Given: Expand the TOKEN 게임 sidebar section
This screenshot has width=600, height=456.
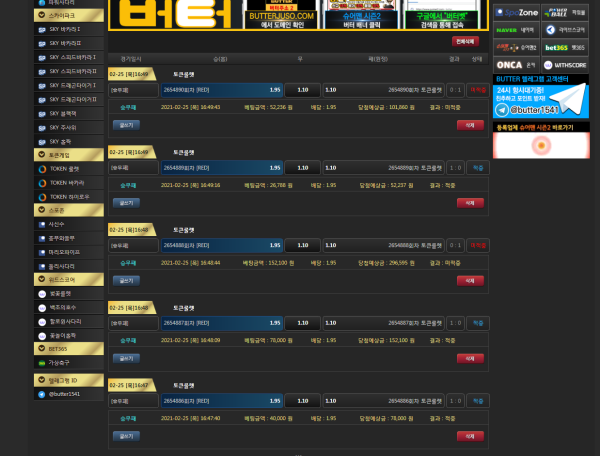Looking at the screenshot, I should click(66, 155).
